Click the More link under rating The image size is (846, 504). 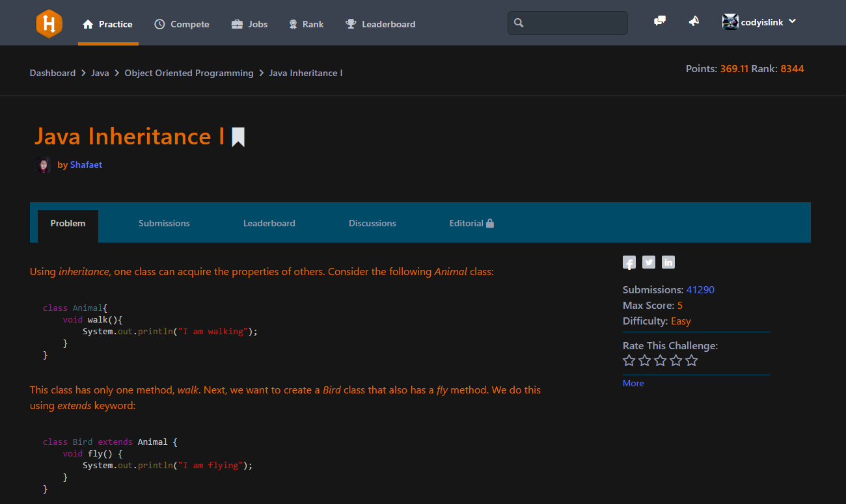tap(633, 383)
